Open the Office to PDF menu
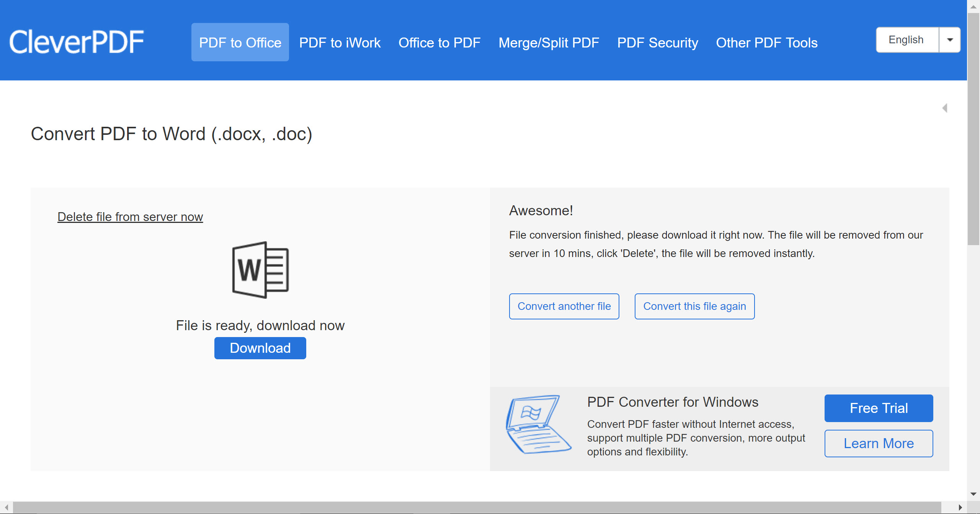The image size is (980, 514). point(439,43)
